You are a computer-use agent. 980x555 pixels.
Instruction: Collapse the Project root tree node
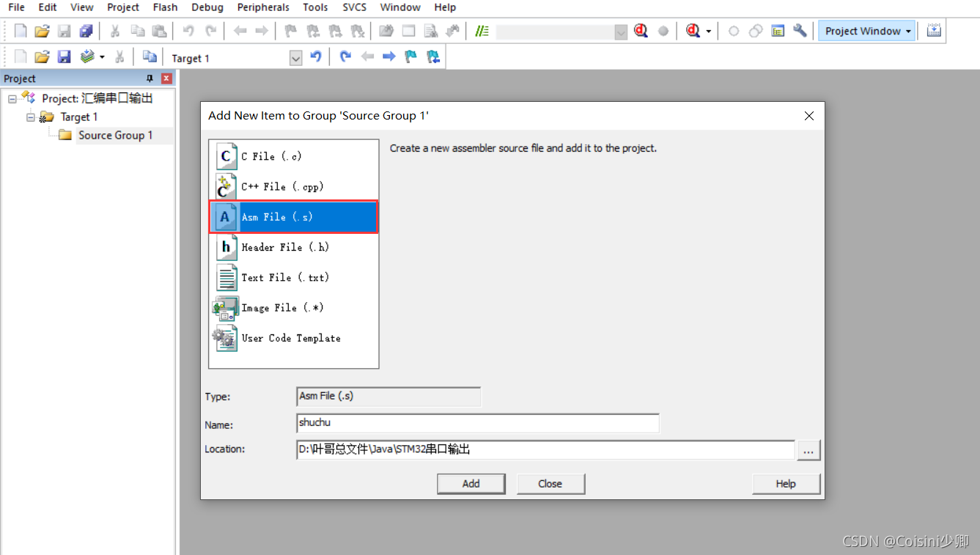(12, 98)
